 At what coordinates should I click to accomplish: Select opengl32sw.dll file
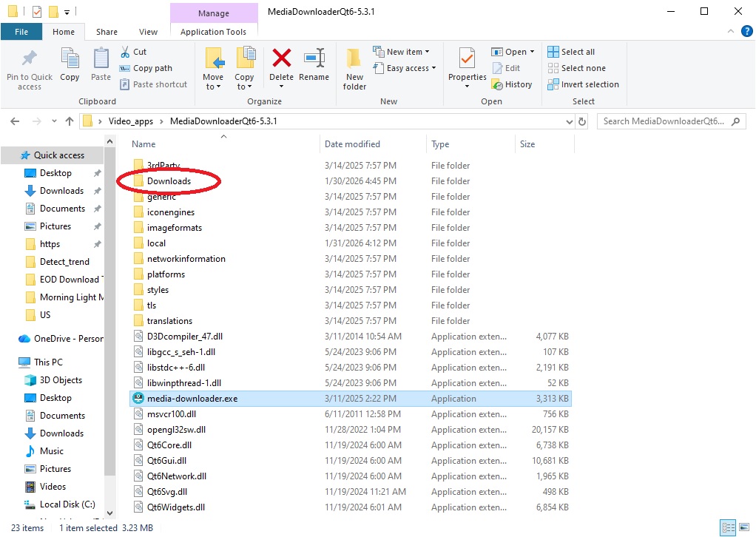[177, 430]
